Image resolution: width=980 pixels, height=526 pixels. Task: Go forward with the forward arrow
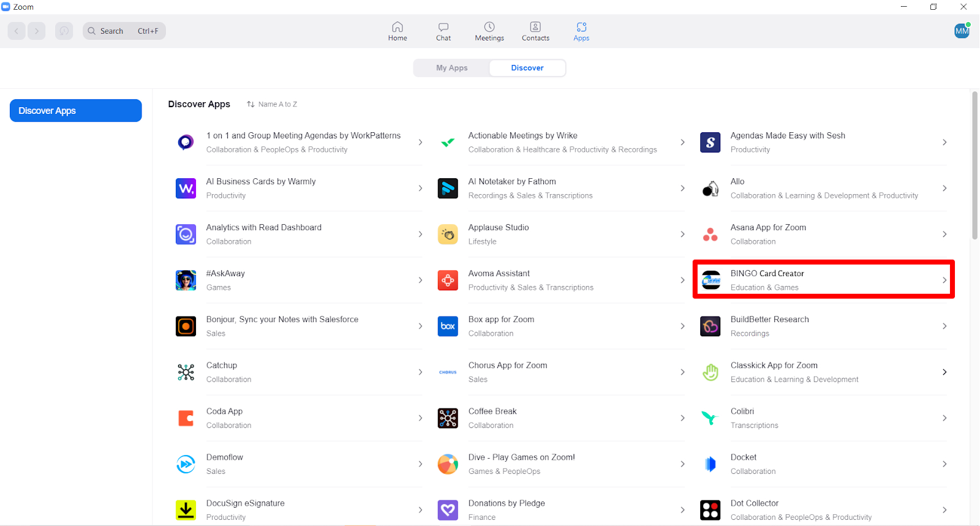click(x=37, y=31)
